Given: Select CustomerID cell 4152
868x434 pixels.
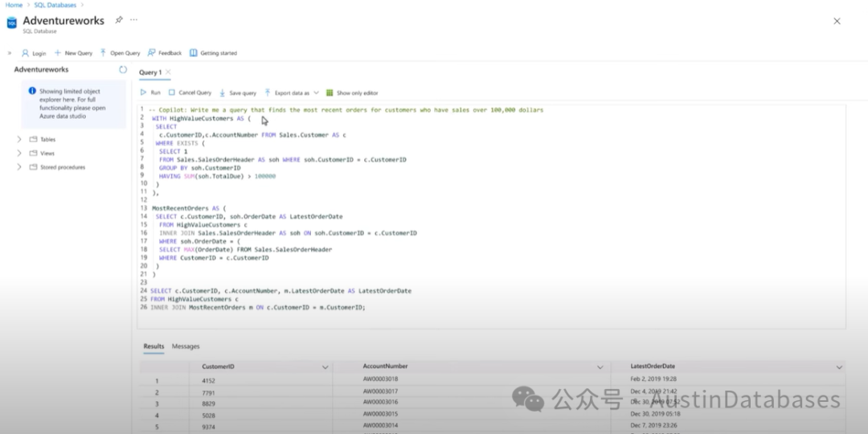Looking at the screenshot, I should click(x=209, y=381).
